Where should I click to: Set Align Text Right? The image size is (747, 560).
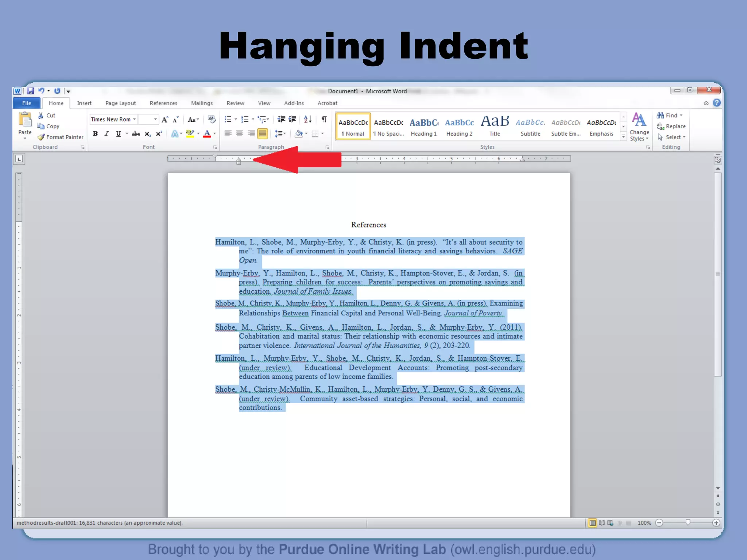(251, 134)
